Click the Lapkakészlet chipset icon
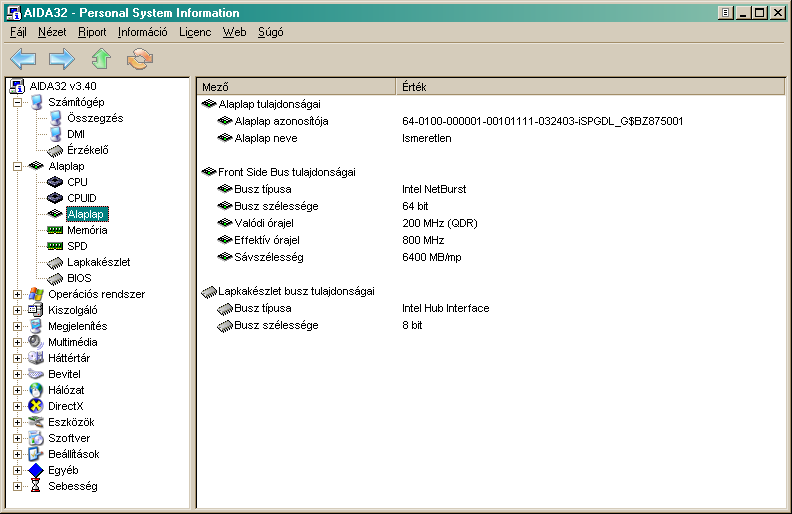 55,263
